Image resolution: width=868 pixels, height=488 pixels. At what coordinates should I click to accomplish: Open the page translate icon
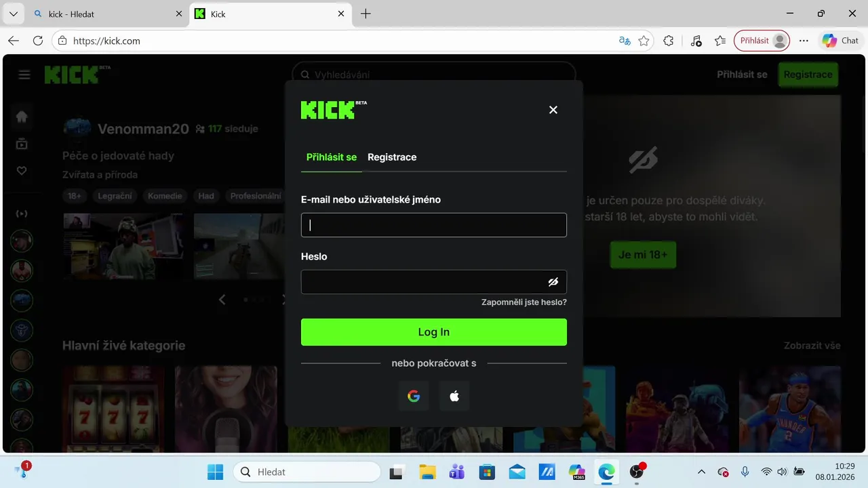(625, 41)
